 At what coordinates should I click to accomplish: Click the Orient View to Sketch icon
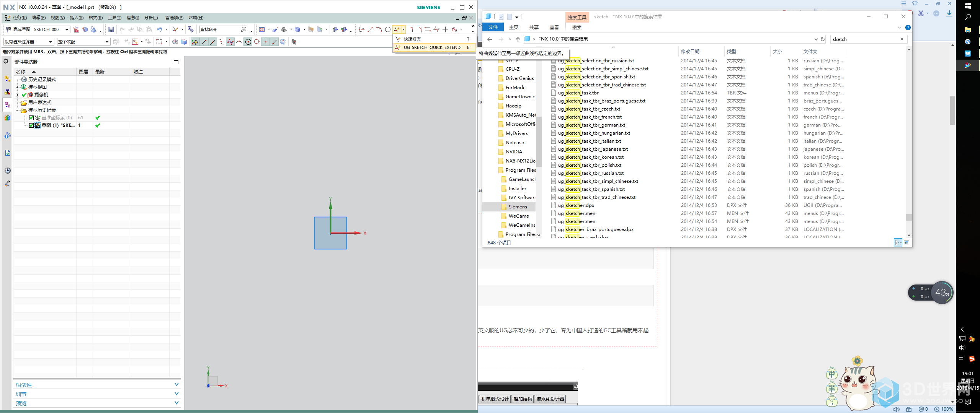tap(76, 29)
